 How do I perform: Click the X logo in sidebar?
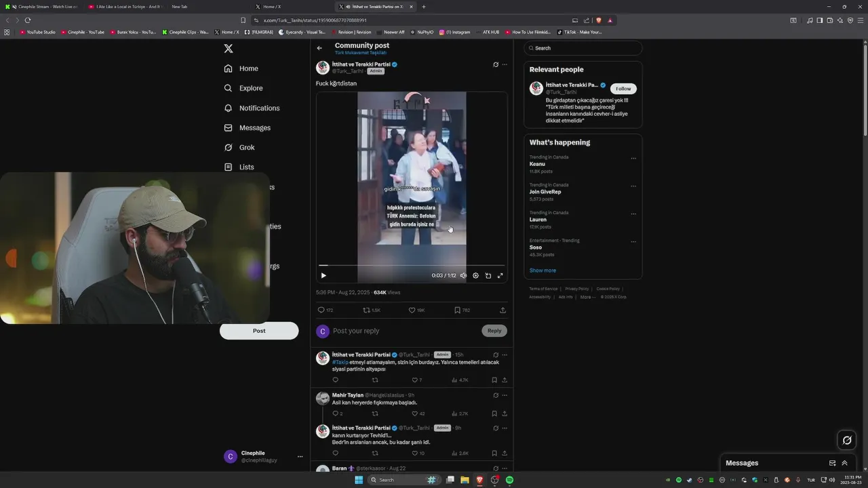229,49
